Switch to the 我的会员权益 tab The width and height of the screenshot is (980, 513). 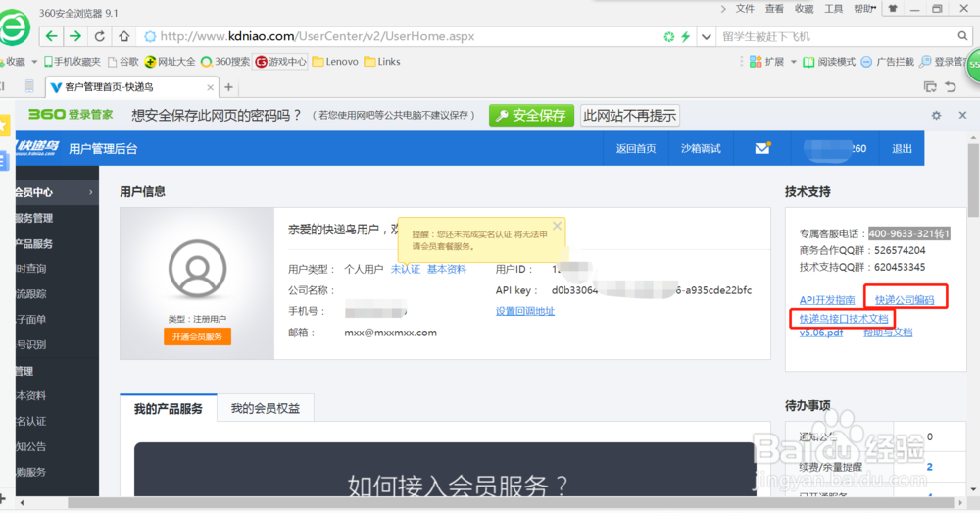(x=265, y=408)
